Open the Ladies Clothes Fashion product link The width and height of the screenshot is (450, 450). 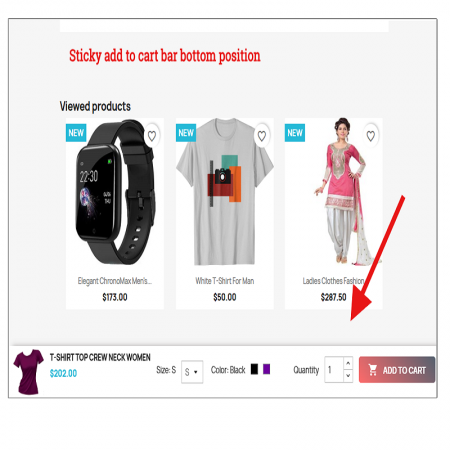333,281
